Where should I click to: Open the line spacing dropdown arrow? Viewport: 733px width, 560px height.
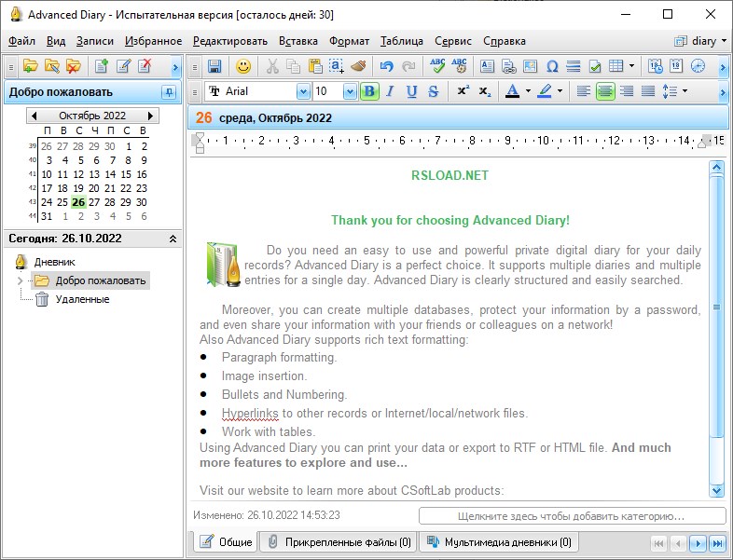coord(685,91)
